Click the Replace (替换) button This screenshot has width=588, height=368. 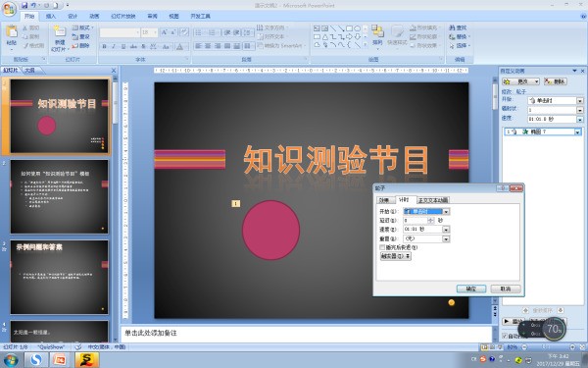tap(460, 37)
